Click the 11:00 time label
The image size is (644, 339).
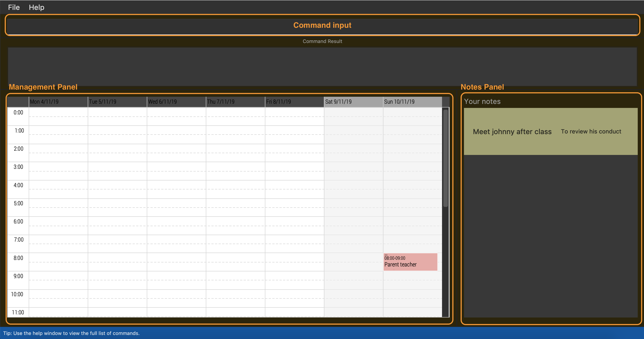[x=18, y=312]
